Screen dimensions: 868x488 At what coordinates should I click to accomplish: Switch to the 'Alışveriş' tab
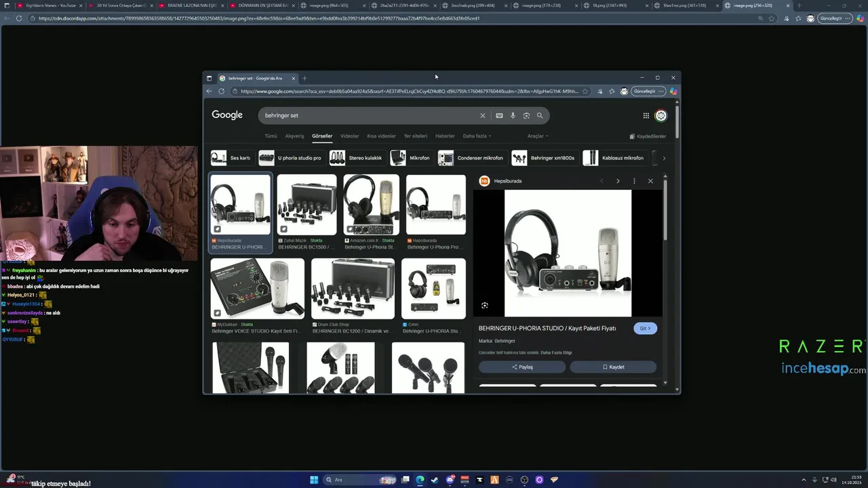(x=294, y=136)
